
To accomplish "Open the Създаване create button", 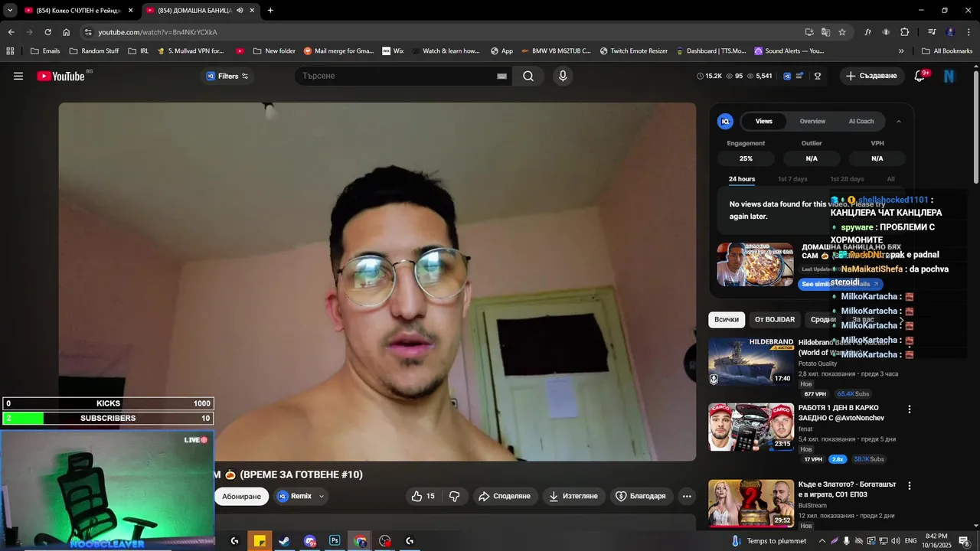I will (871, 76).
